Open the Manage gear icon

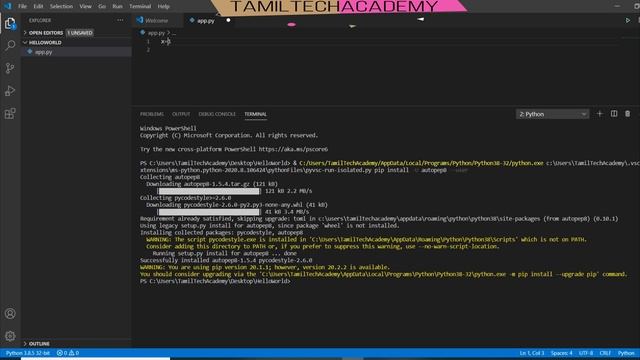click(x=10, y=336)
